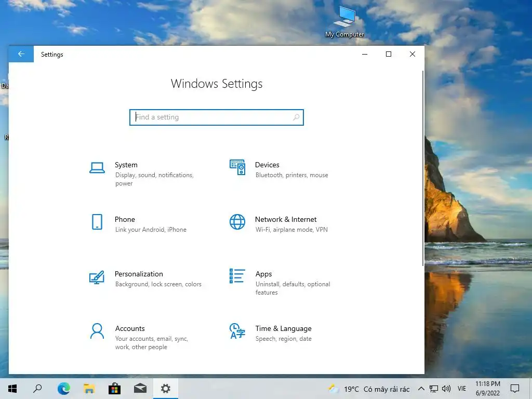Launch Microsoft Edge from the taskbar
Screen dimensions: 532x399
pos(63,389)
